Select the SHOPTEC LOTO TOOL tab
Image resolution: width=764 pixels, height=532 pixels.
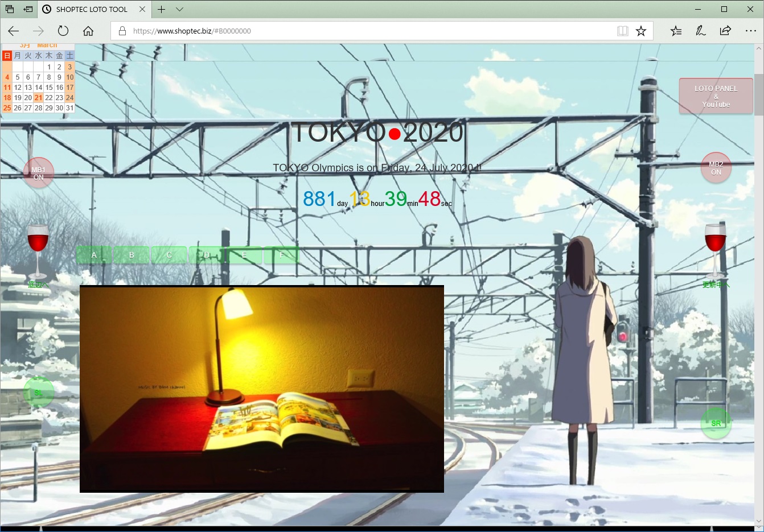click(92, 9)
